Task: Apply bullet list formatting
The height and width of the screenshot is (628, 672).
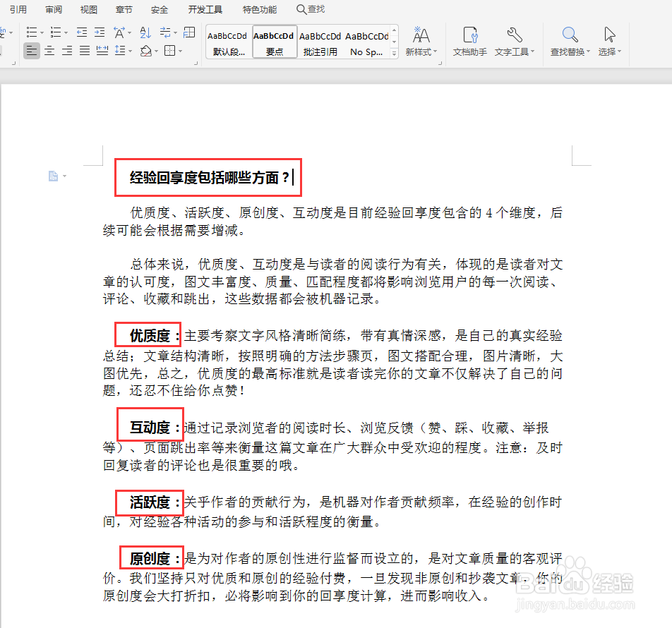Action: [32, 32]
